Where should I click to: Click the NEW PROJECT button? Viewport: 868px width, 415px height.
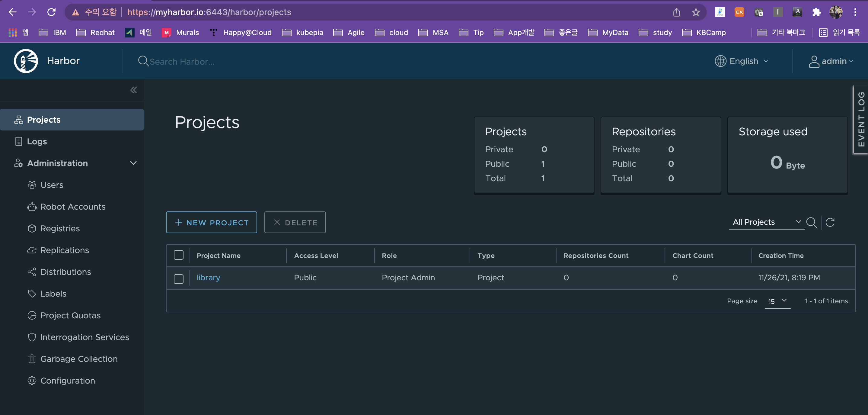point(211,223)
